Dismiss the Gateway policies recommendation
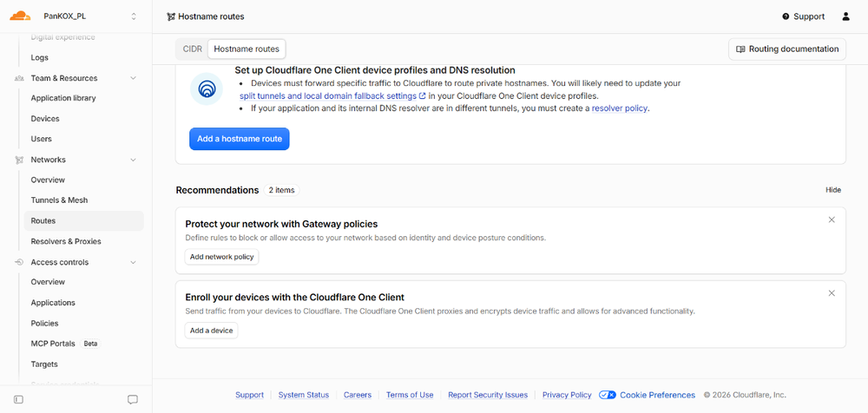Screen dimensions: 868x413 pyautogui.click(x=832, y=220)
